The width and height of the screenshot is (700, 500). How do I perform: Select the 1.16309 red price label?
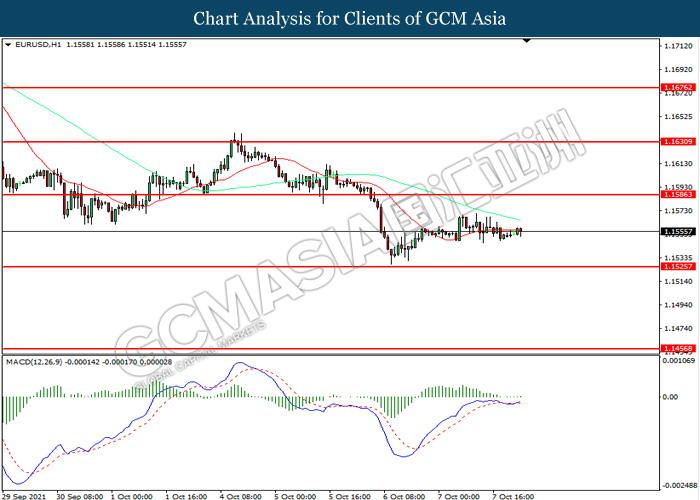click(x=678, y=142)
